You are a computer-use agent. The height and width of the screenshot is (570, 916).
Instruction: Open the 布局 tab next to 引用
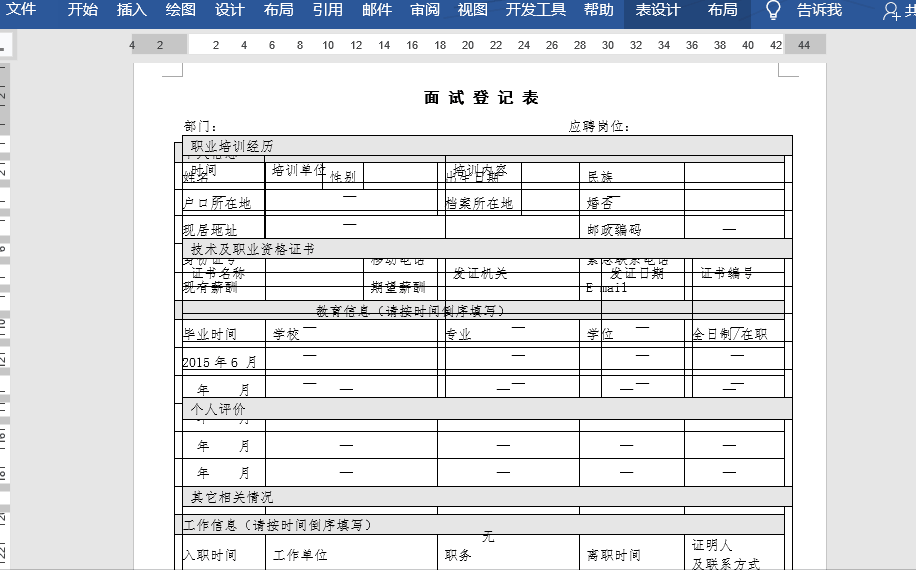tap(279, 11)
